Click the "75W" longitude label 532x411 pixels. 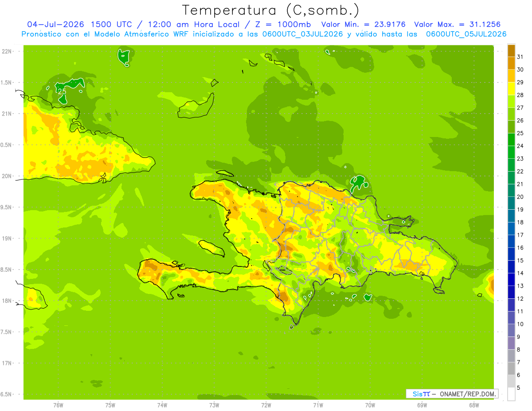110,405
